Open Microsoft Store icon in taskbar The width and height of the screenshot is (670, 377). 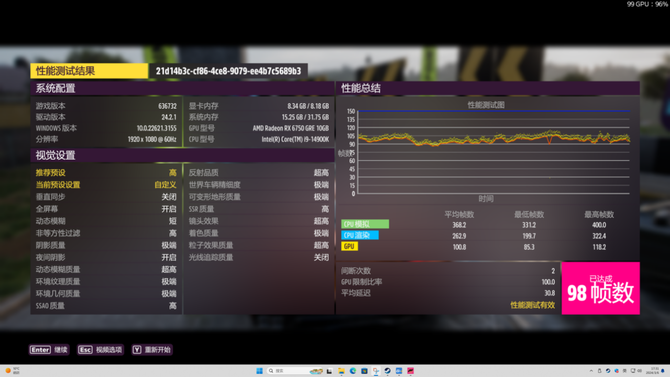[x=364, y=371]
